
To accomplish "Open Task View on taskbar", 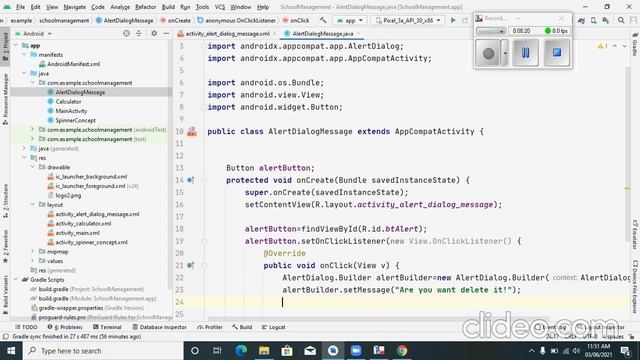I will point(217,351).
